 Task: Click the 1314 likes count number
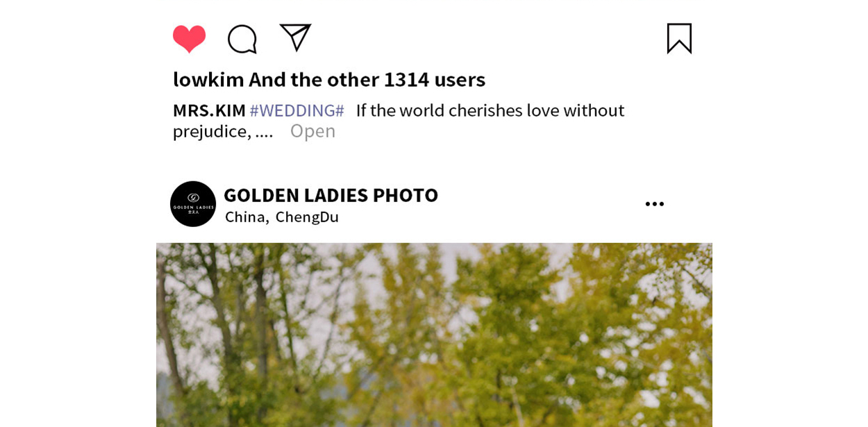(x=407, y=79)
